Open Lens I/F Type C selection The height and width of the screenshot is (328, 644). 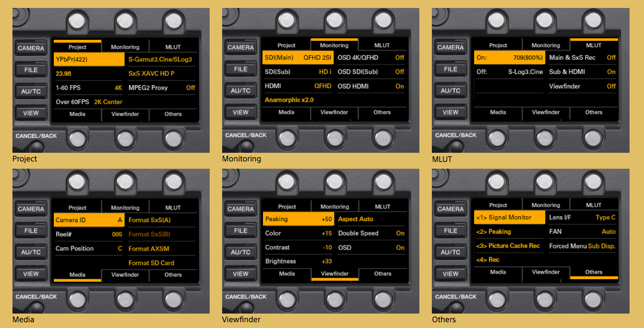pyautogui.click(x=582, y=218)
